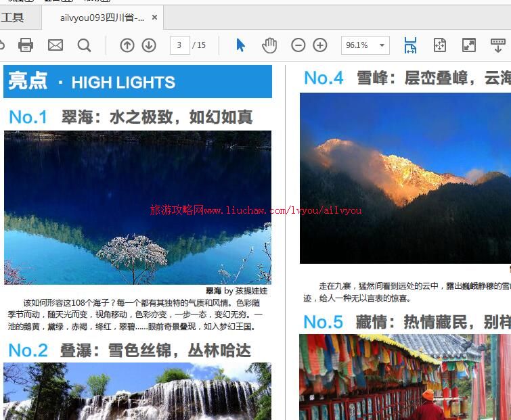Enable fit width scrolling mode
The image size is (511, 420).
pos(410,45)
